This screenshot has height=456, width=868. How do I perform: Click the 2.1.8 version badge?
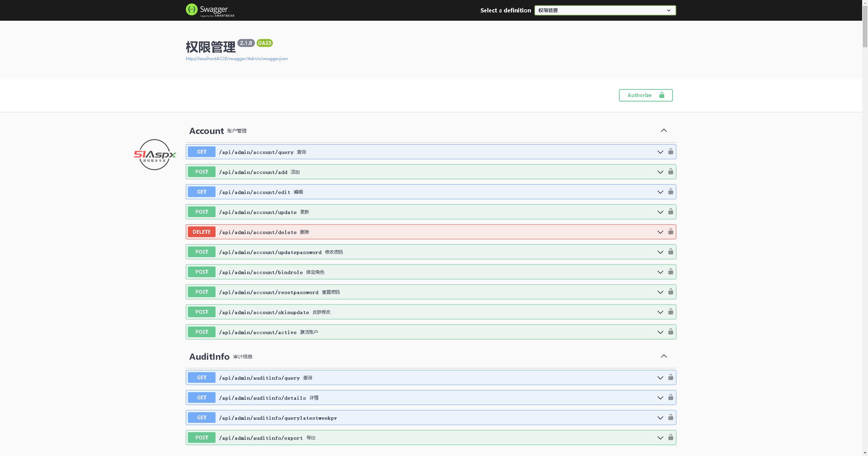[x=246, y=43]
